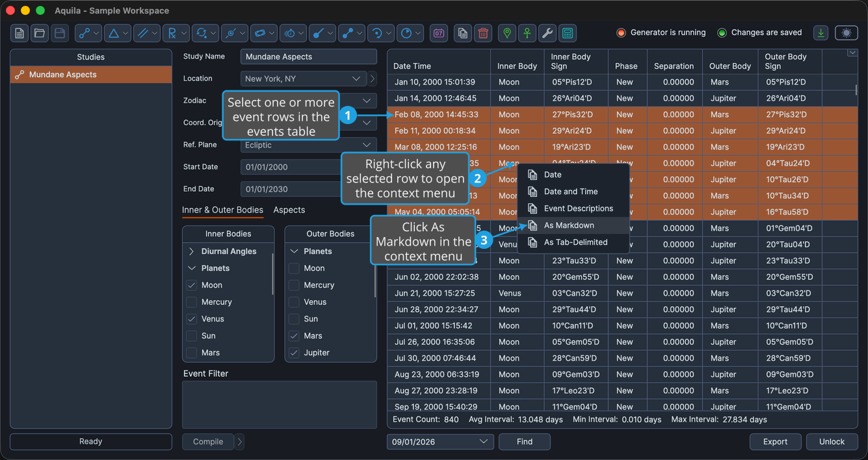Screen dimensions: 868x460
Task: Select the circular arrows cycle tool
Action: (202, 33)
